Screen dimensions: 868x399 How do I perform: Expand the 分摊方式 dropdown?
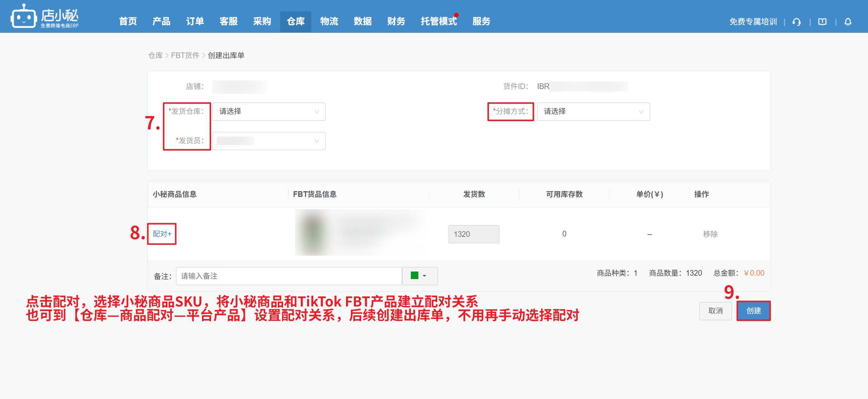[x=593, y=112]
